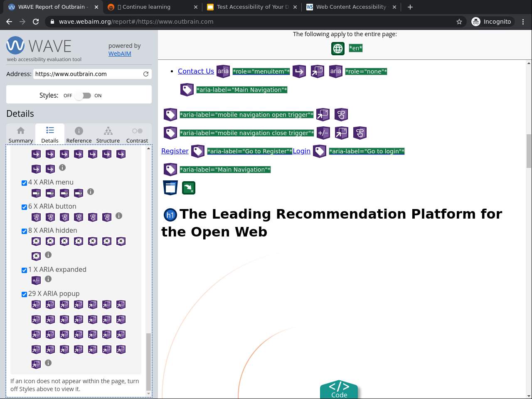Uncheck the ARIA popup checkbox

pyautogui.click(x=24, y=294)
